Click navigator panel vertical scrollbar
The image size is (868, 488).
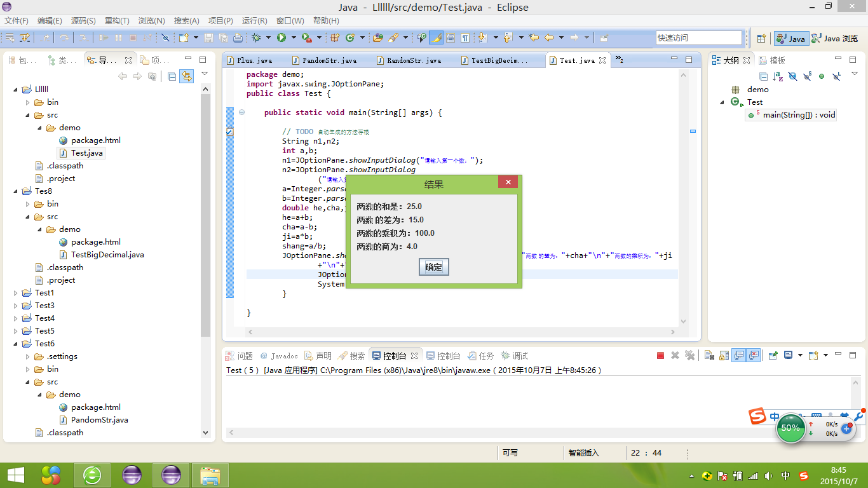(x=205, y=216)
